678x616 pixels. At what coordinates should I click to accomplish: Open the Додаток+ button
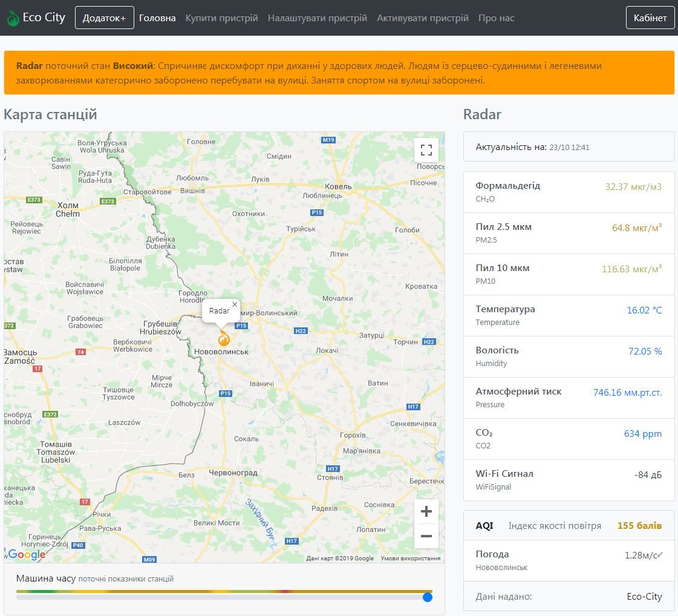tap(104, 18)
